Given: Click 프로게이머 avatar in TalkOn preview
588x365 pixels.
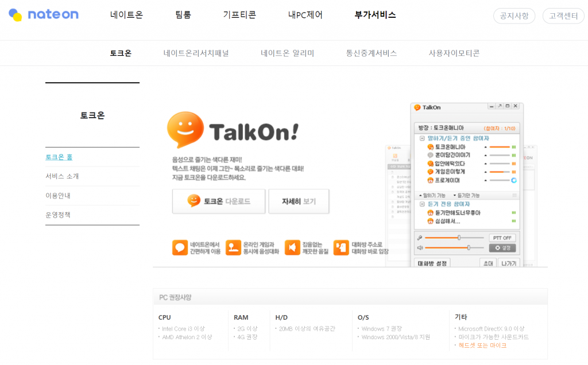Looking at the screenshot, I should click(431, 180).
